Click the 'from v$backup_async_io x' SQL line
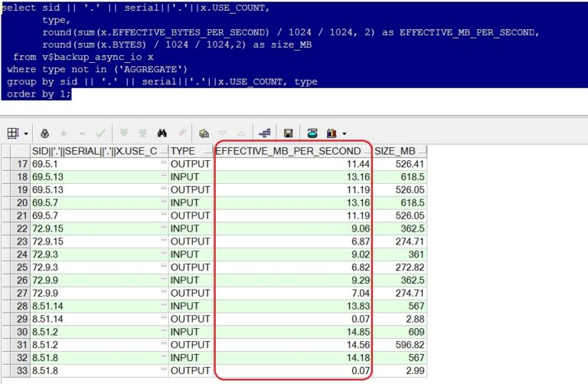Image resolution: width=588 pixels, height=384 pixels. (83, 57)
